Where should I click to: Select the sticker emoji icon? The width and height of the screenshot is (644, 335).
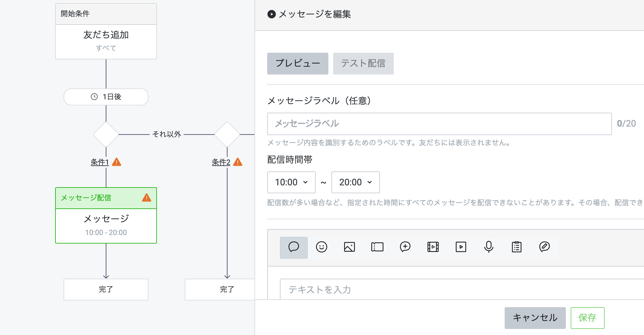tap(321, 247)
